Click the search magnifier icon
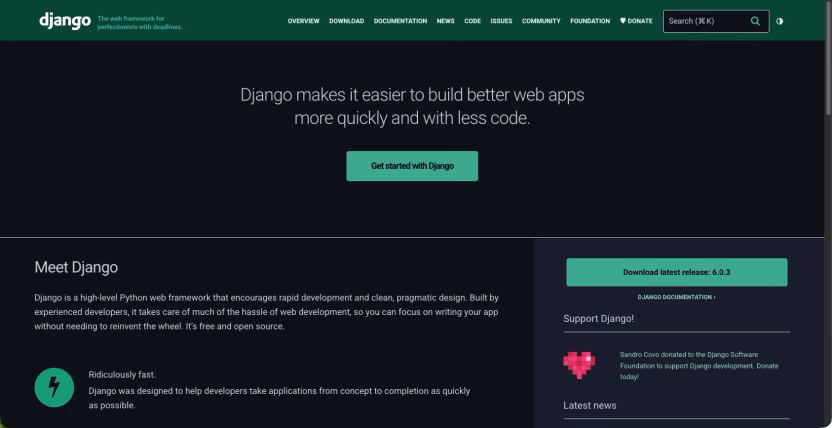This screenshot has height=428, width=832. pyautogui.click(x=755, y=21)
